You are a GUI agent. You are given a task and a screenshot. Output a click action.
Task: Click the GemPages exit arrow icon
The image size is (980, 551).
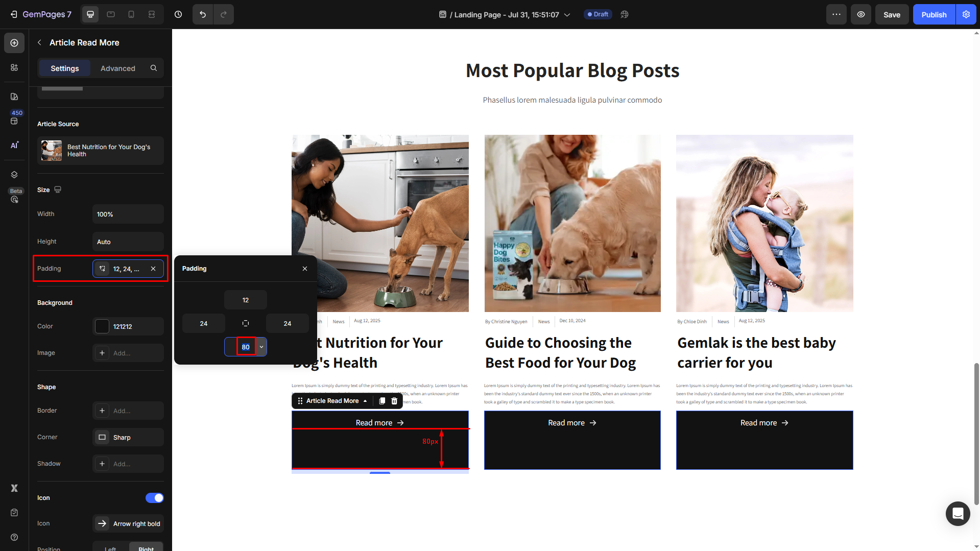pos(14,14)
